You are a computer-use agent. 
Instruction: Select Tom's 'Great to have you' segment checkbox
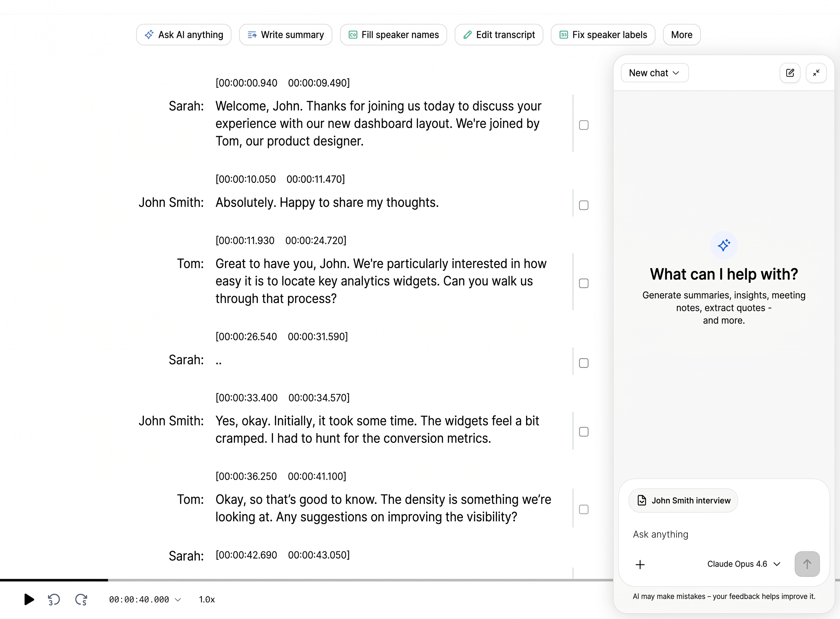tap(583, 283)
